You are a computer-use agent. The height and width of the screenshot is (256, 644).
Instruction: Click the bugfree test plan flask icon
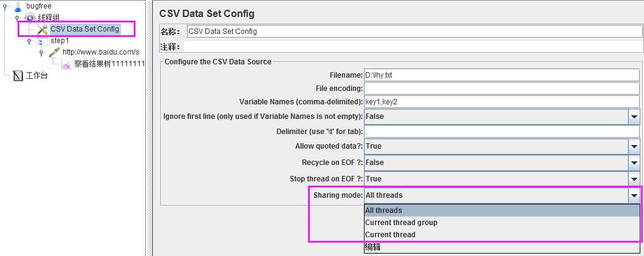[18, 6]
